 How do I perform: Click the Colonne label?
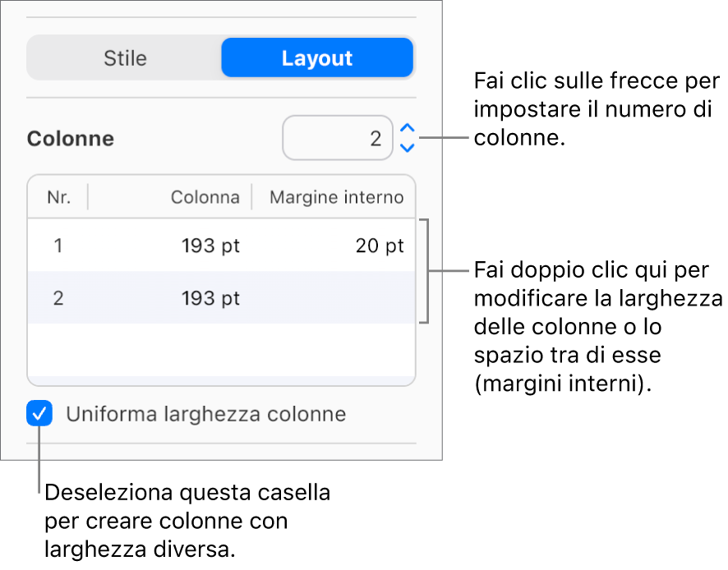pos(70,138)
